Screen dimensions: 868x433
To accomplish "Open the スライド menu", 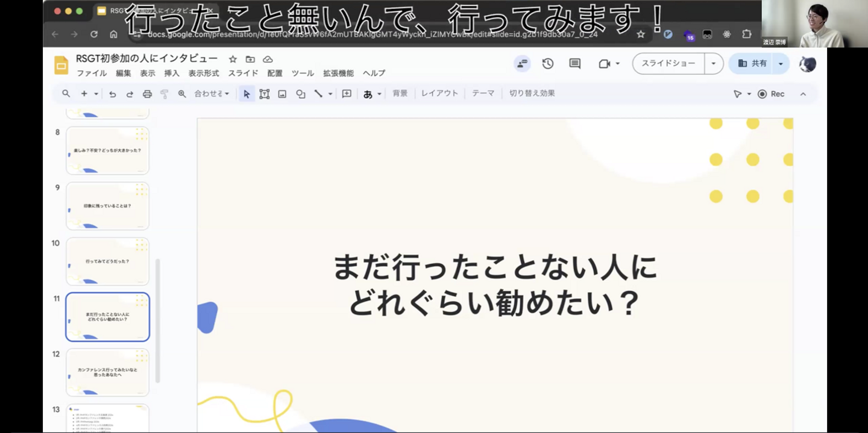I will (x=243, y=73).
